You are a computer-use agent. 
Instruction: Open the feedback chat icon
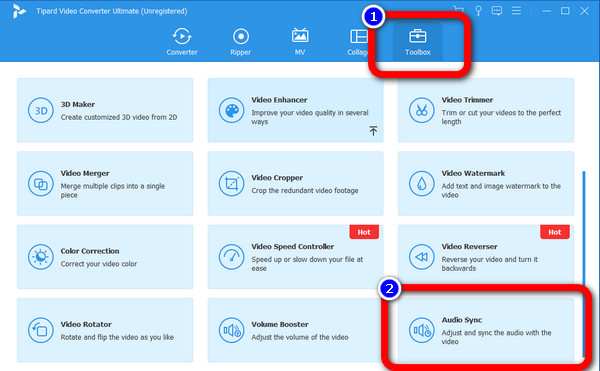pos(497,10)
